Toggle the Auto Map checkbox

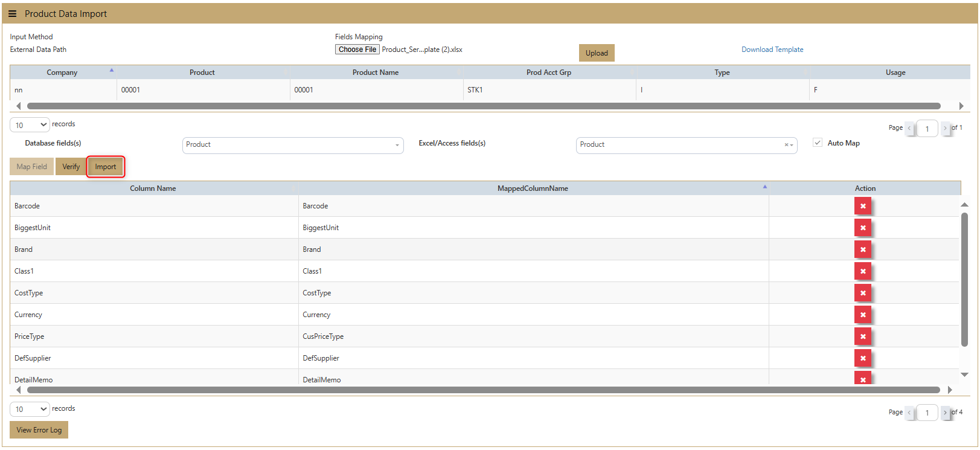pyautogui.click(x=818, y=143)
